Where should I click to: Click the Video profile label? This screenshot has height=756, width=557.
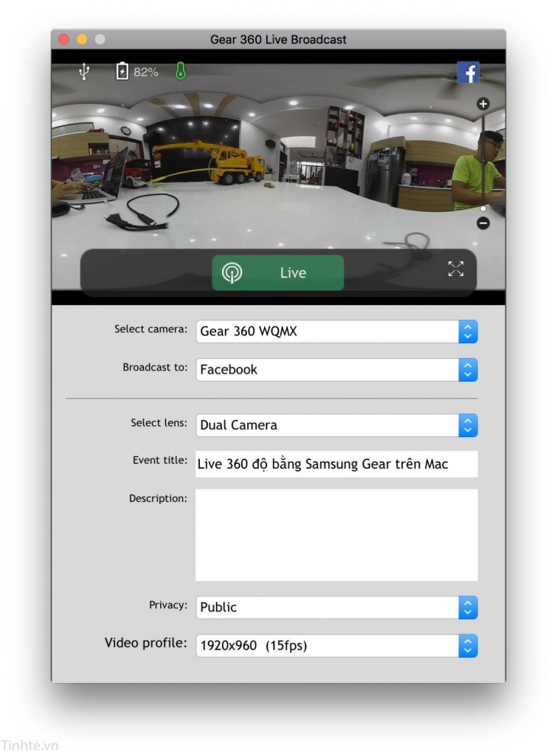[x=145, y=643]
